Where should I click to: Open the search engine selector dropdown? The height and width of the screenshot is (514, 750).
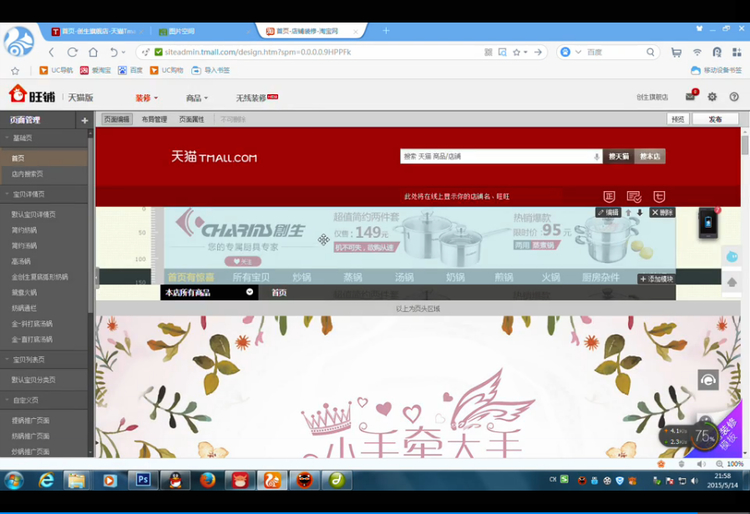click(x=578, y=52)
